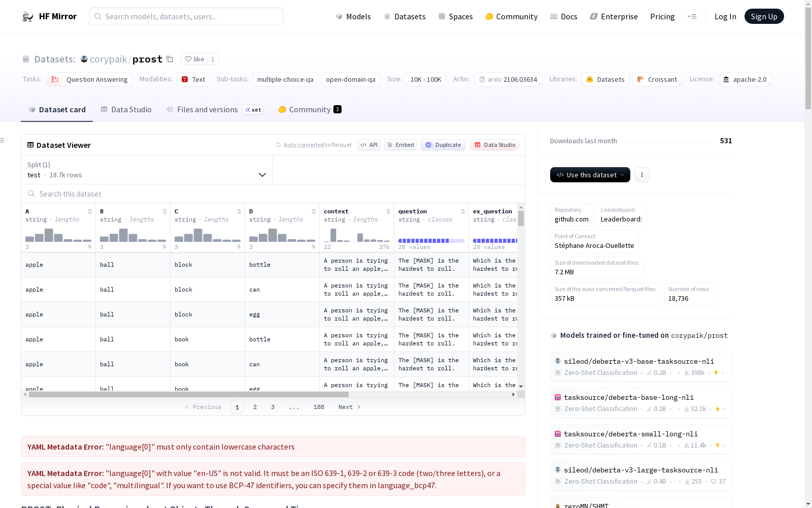The image size is (812, 508).
Task: Click the API button in Dataset Viewer
Action: [x=369, y=145]
